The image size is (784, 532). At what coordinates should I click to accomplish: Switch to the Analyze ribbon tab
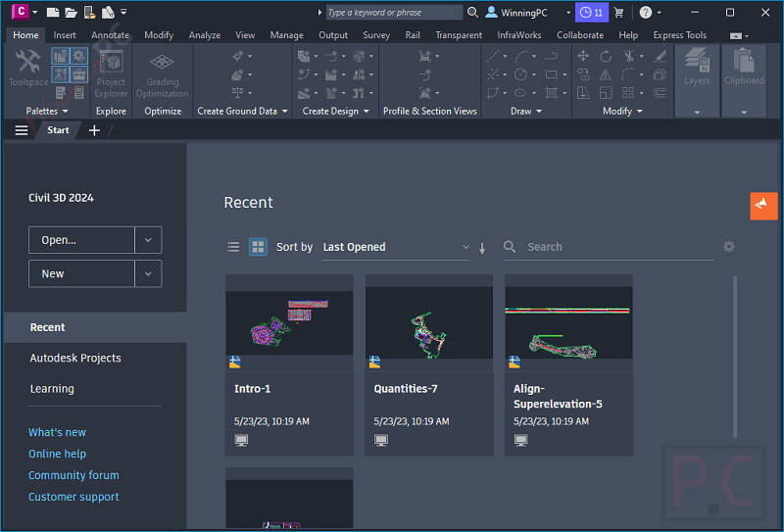tap(205, 35)
